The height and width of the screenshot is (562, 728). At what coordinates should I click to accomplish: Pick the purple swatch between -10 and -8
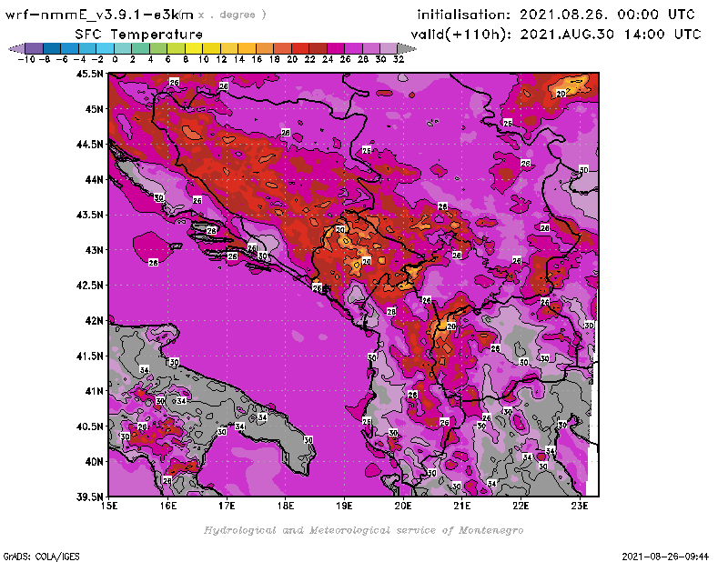[x=35, y=48]
